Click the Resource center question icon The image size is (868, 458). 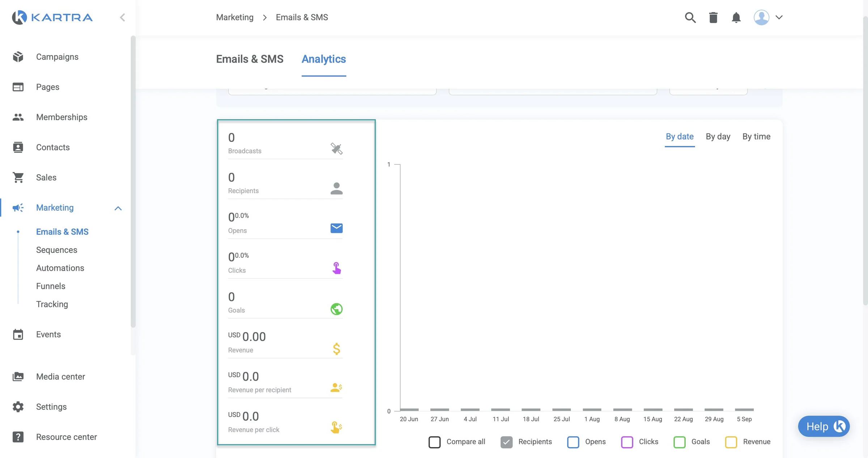[x=18, y=437]
